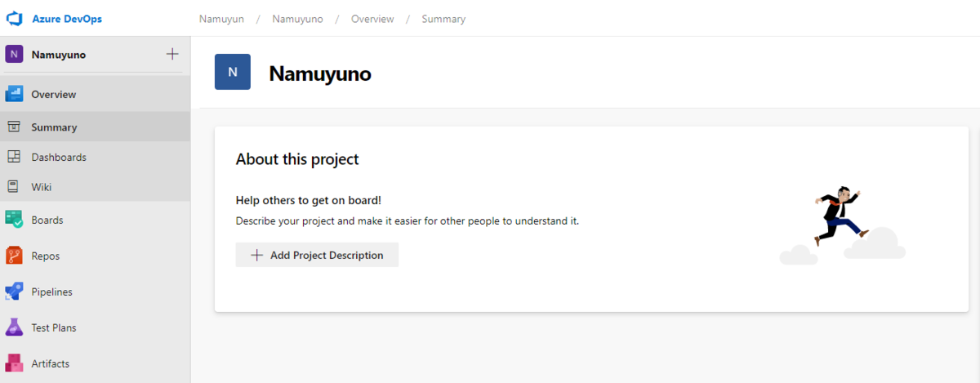
Task: Click the purple N project avatar in sidebar
Action: click(x=14, y=54)
